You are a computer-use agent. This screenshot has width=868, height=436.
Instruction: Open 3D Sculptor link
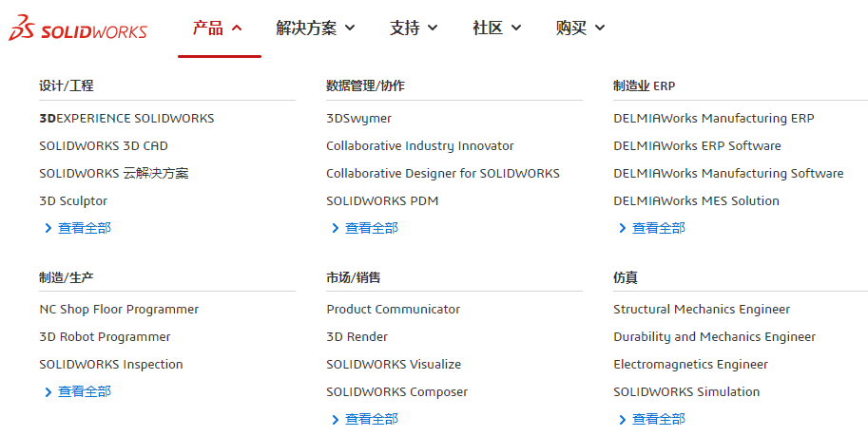click(x=73, y=200)
